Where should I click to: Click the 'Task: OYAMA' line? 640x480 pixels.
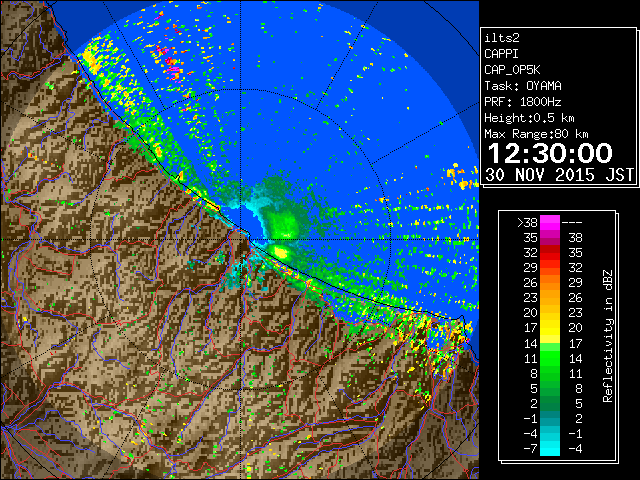(523, 86)
